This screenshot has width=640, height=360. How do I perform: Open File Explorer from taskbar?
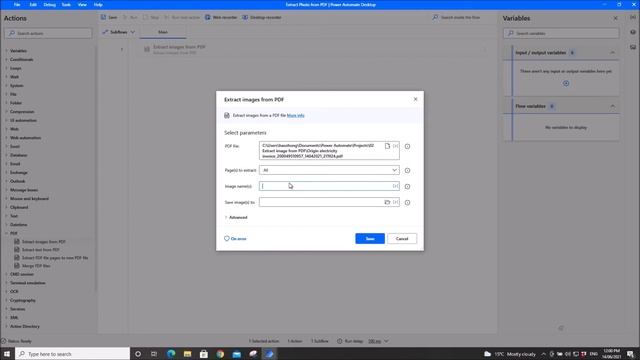187,354
